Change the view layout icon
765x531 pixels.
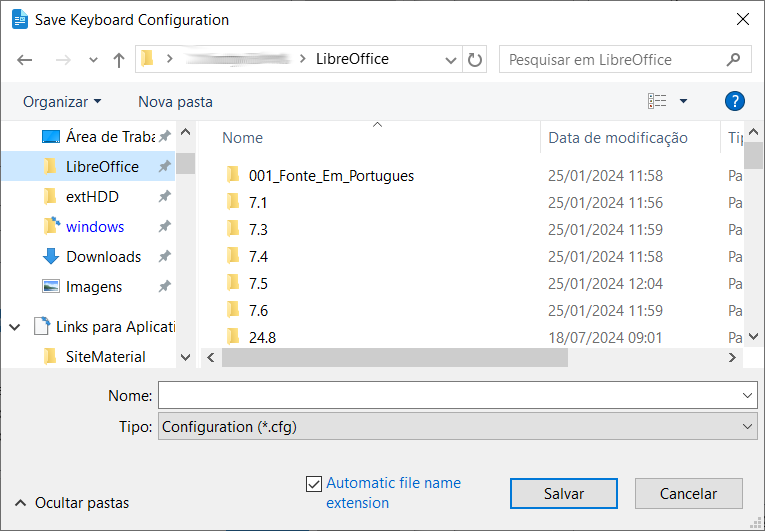(x=657, y=101)
